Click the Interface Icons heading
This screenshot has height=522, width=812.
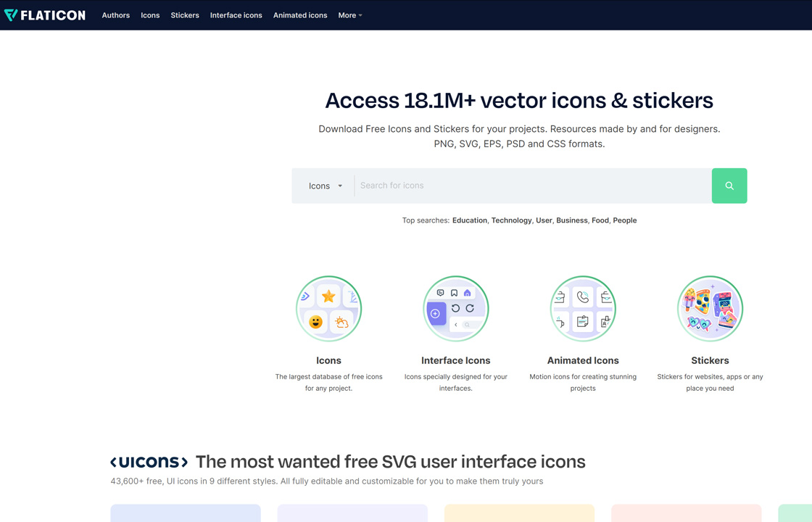456,360
